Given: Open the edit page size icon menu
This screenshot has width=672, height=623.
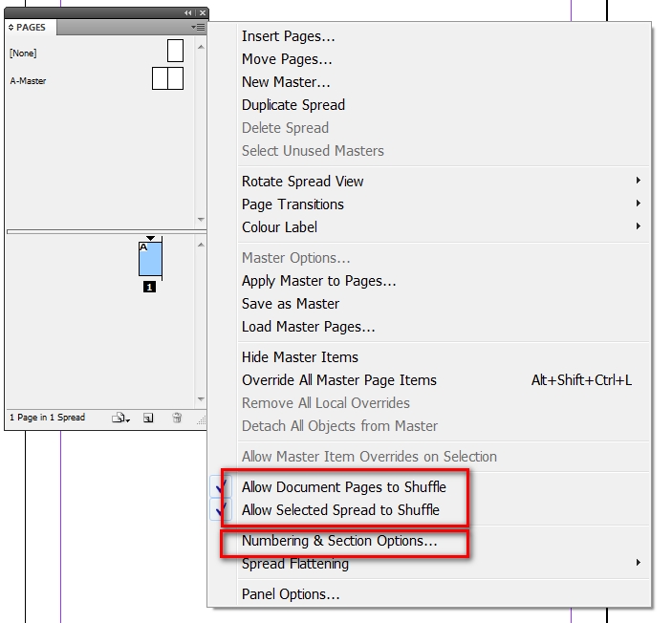Looking at the screenshot, I should [x=120, y=418].
